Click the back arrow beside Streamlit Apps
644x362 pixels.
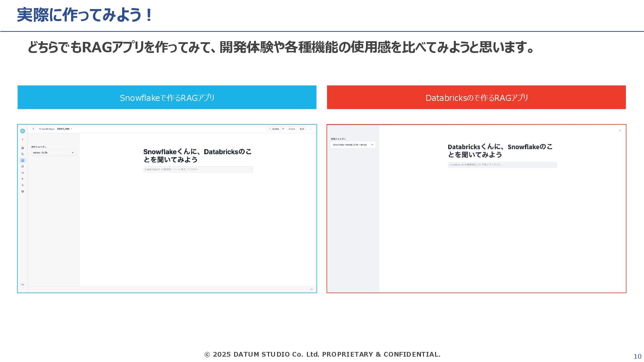(33, 129)
